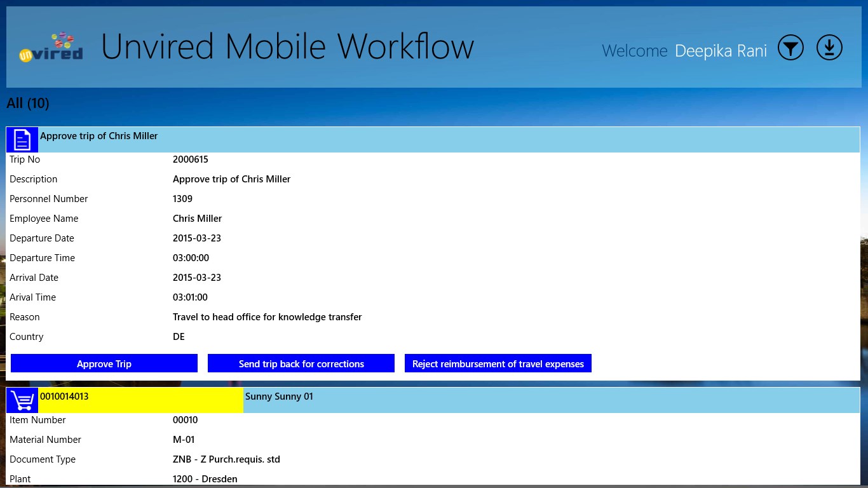Viewport: 868px width, 488px height.
Task: Click the All (10) list heading
Action: point(28,103)
